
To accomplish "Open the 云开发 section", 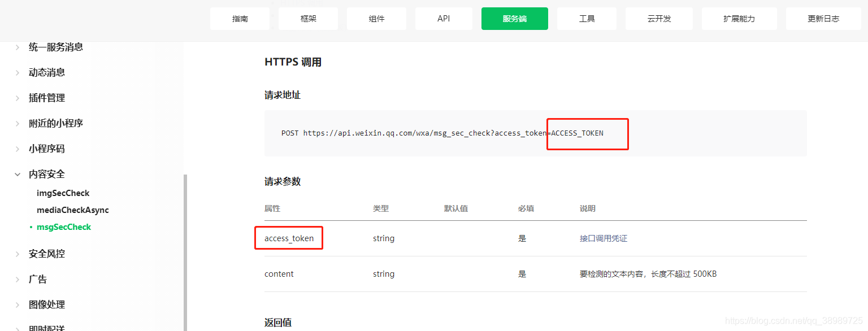I will click(x=658, y=18).
